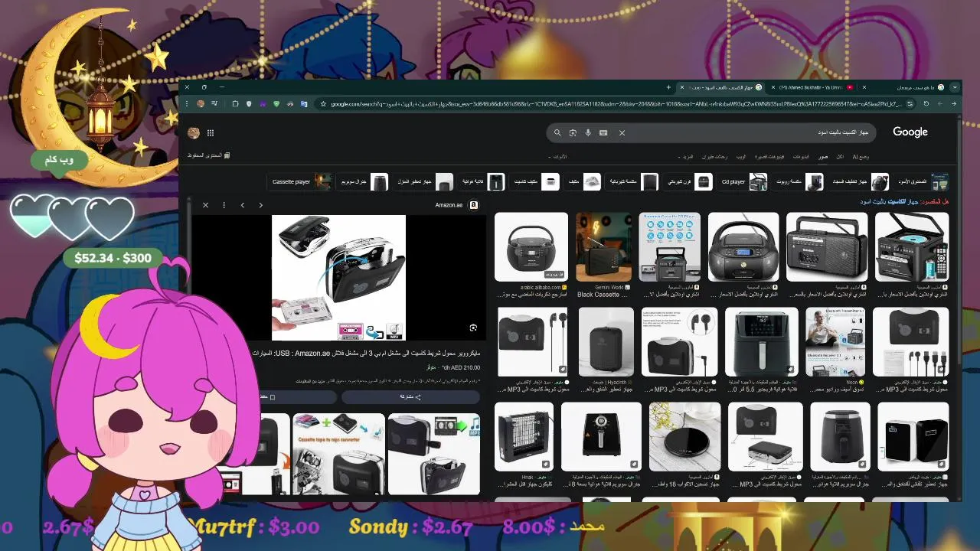Open the Black Cassette radio result thumbnail
Screen dimensions: 980x551
(x=604, y=247)
